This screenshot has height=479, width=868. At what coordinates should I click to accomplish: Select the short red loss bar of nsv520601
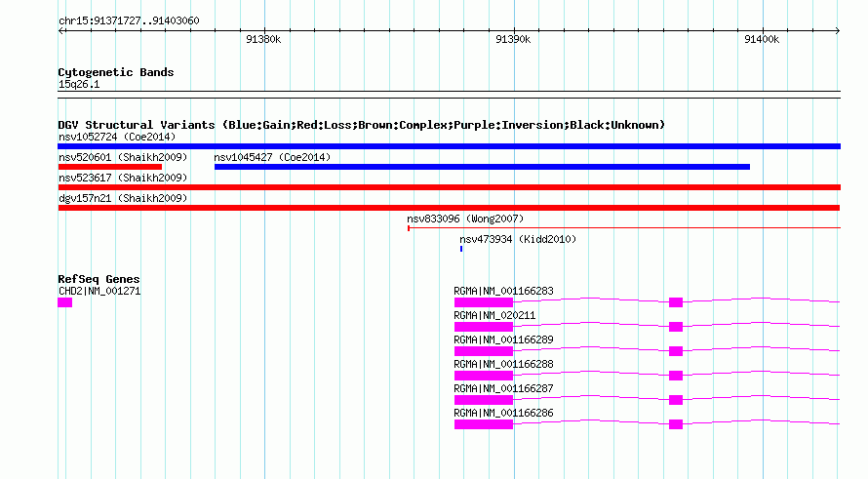(110, 167)
